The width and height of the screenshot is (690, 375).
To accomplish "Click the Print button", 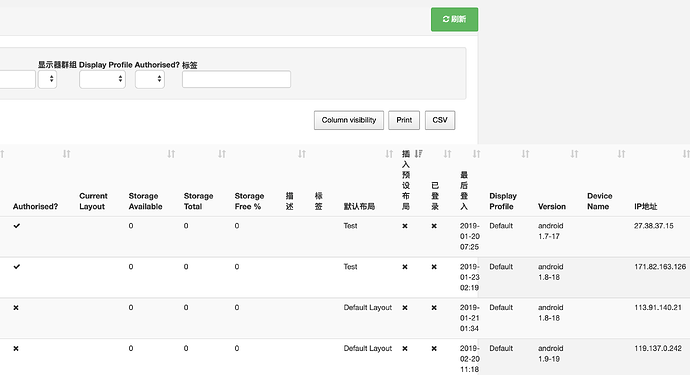I will pyautogui.click(x=404, y=120).
